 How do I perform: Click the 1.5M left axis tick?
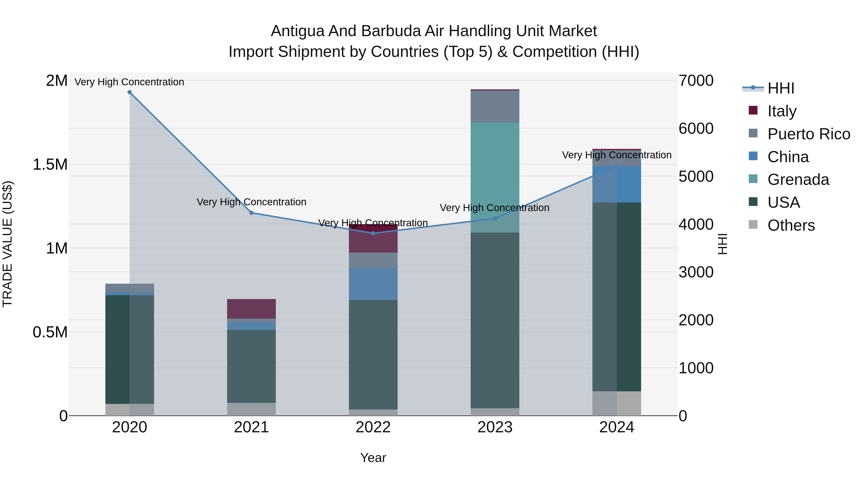50,164
